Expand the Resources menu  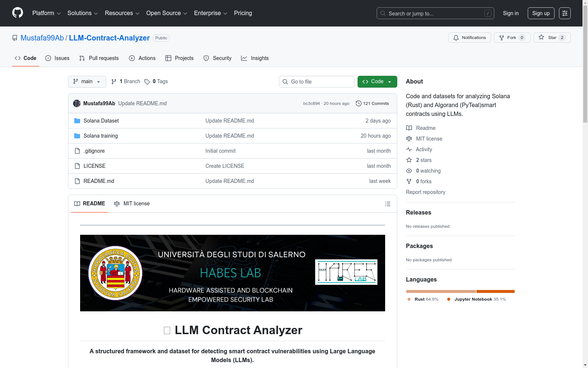[x=122, y=13]
